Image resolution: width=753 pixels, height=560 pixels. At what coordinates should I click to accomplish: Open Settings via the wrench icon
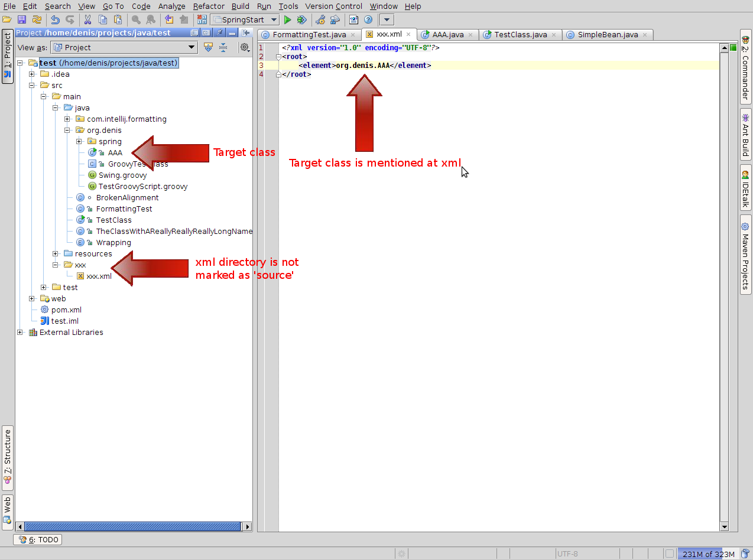tap(320, 19)
